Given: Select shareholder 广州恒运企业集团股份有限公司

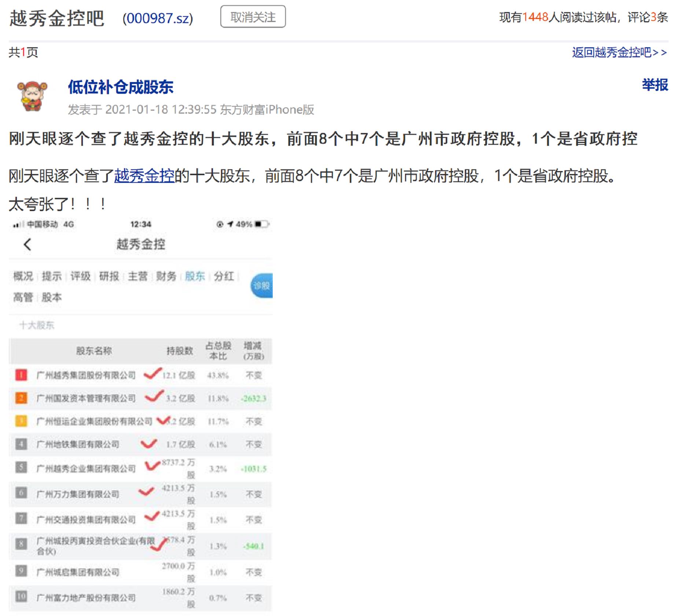Looking at the screenshot, I should tap(94, 421).
